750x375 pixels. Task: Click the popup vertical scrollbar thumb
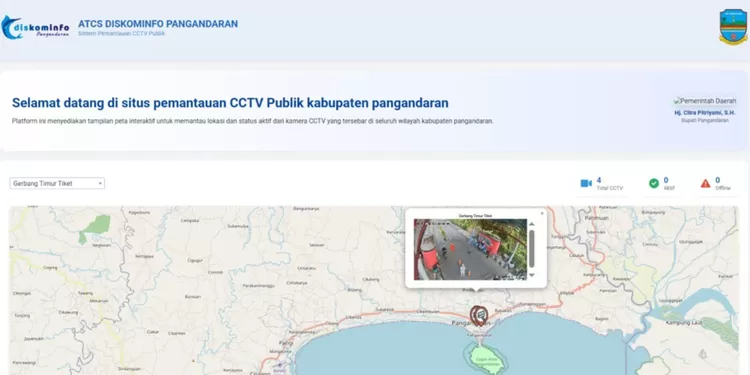531,249
